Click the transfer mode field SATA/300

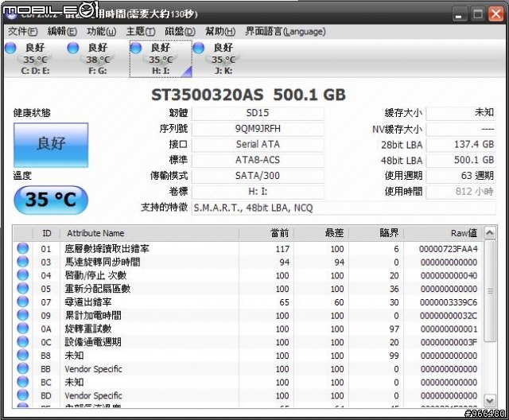click(258, 176)
